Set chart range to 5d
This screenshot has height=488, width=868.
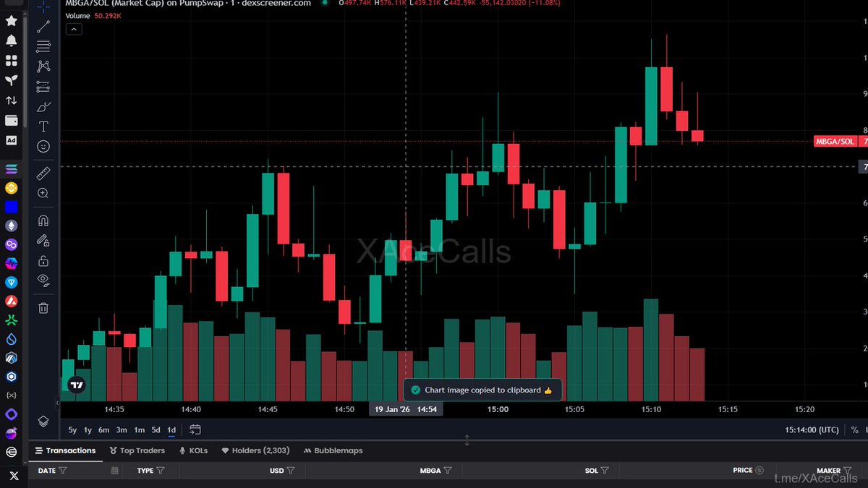coord(156,429)
